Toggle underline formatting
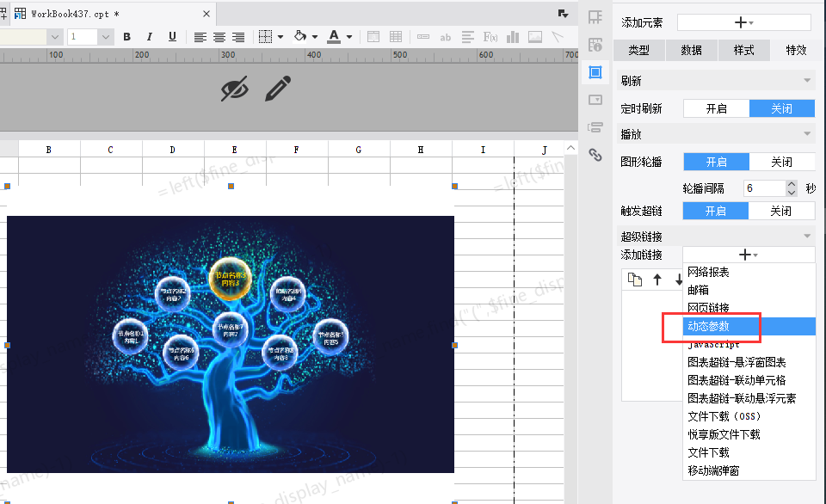826x504 pixels. point(172,37)
